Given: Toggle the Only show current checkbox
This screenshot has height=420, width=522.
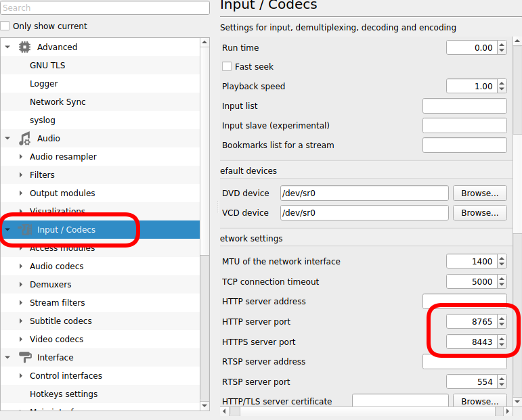Looking at the screenshot, I should coord(5,26).
